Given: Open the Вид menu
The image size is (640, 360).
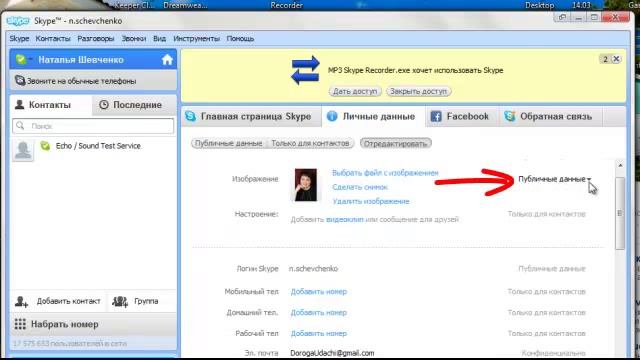Looking at the screenshot, I should pyautogui.click(x=159, y=38).
